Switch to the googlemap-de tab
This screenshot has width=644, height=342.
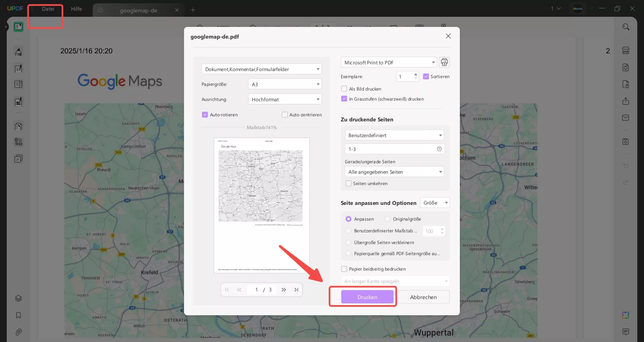[138, 10]
